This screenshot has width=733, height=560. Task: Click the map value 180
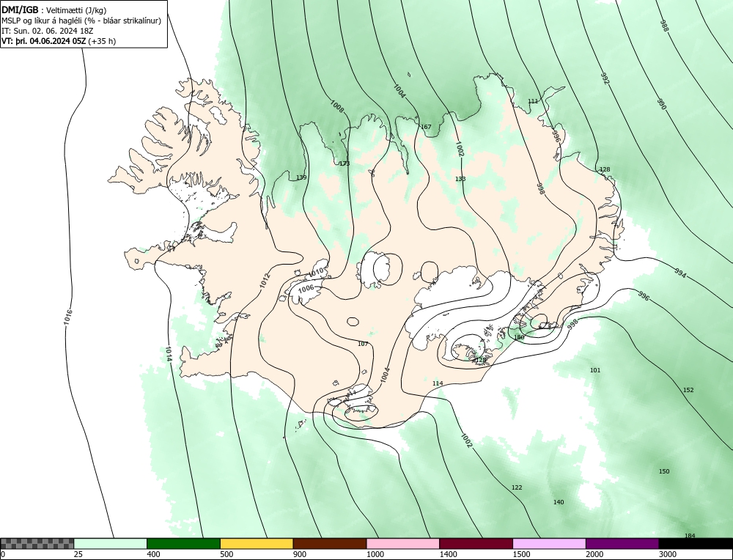[519, 337]
